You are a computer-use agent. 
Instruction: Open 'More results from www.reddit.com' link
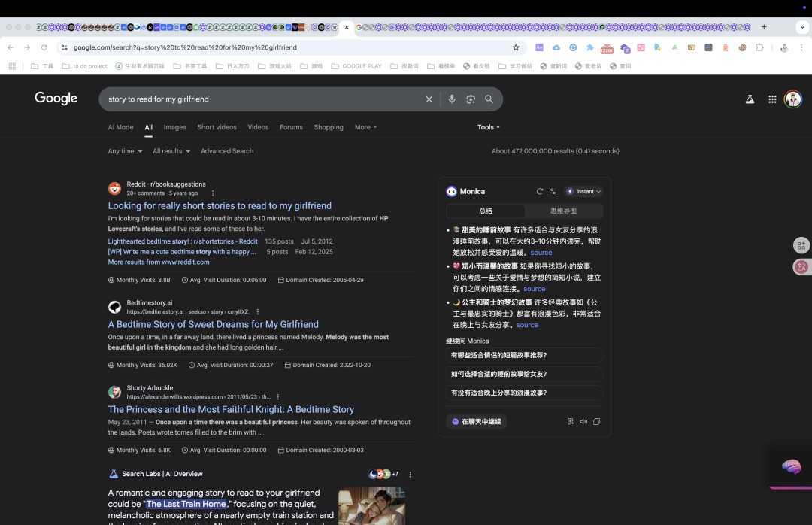click(x=159, y=262)
